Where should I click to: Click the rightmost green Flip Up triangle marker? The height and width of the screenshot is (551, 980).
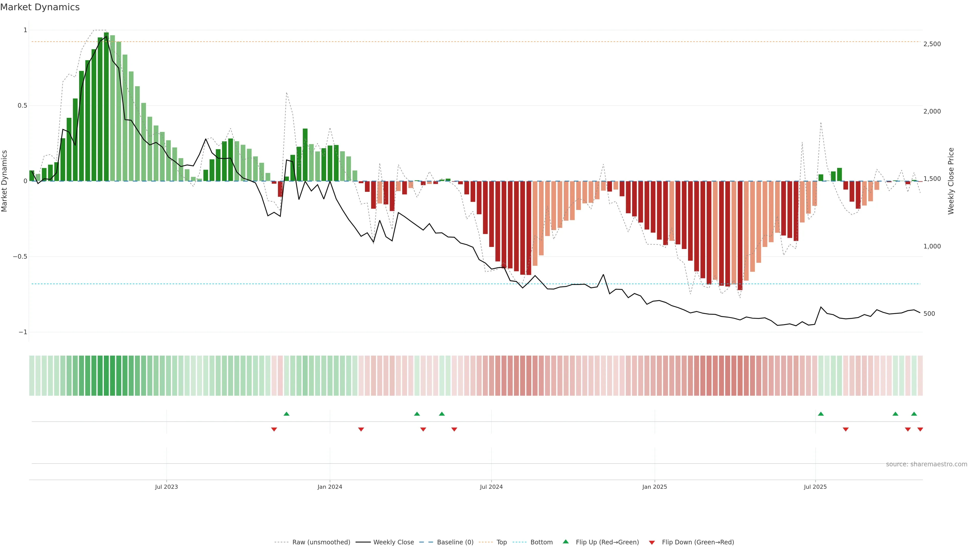[914, 414]
